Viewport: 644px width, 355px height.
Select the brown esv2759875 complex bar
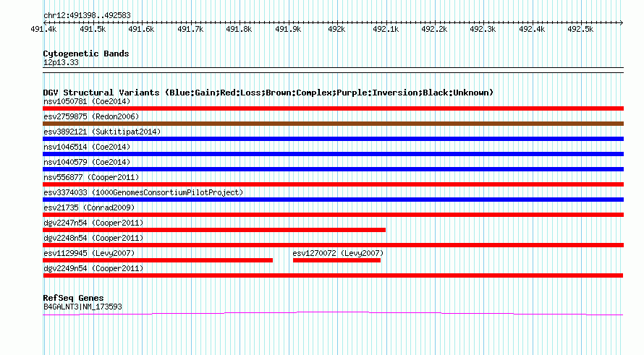point(333,124)
